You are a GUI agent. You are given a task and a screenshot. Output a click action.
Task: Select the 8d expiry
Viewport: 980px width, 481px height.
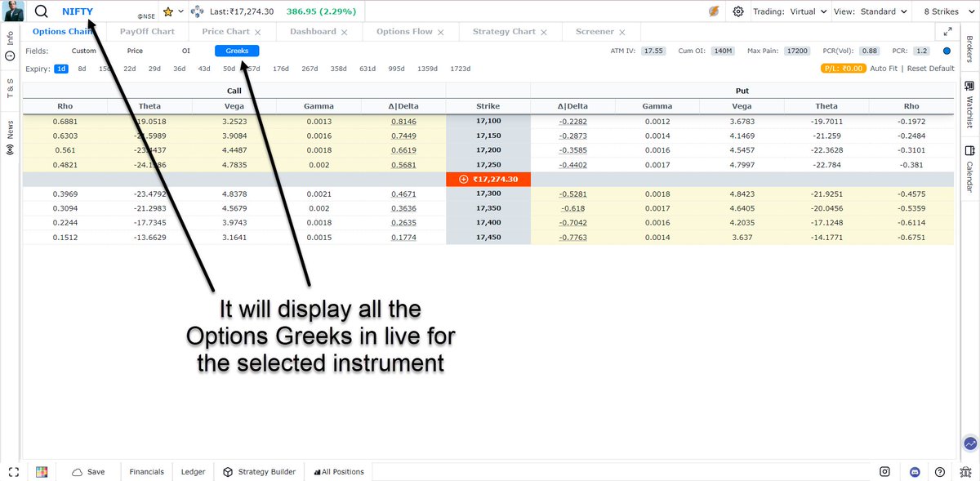tap(82, 69)
